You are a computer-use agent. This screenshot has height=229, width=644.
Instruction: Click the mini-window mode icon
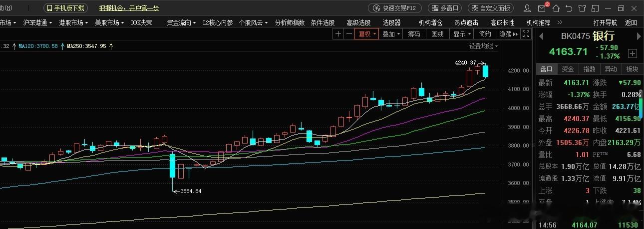click(x=595, y=8)
